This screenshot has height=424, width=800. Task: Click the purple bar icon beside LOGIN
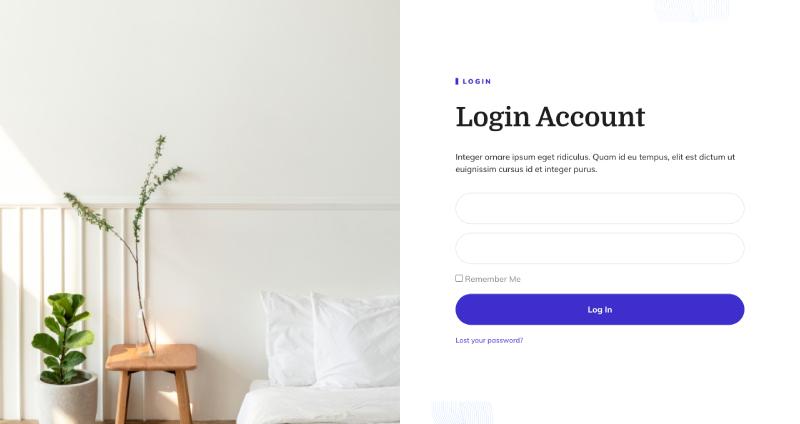457,81
